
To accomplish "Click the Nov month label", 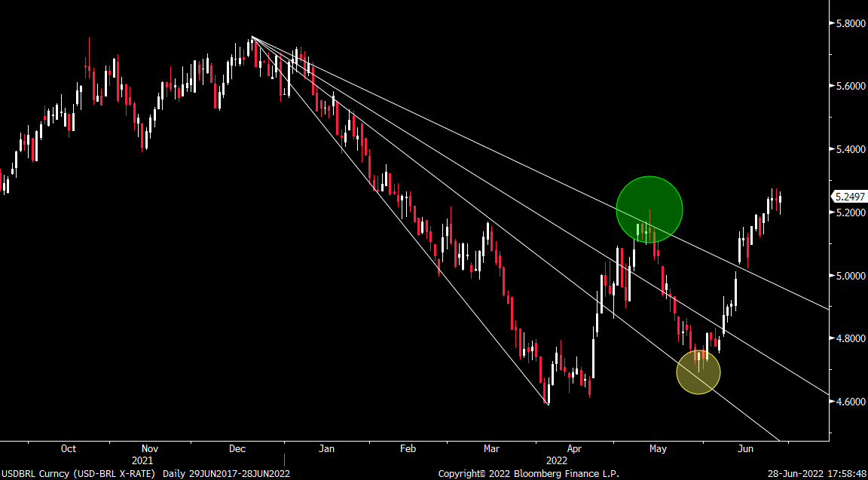I will pos(150,448).
